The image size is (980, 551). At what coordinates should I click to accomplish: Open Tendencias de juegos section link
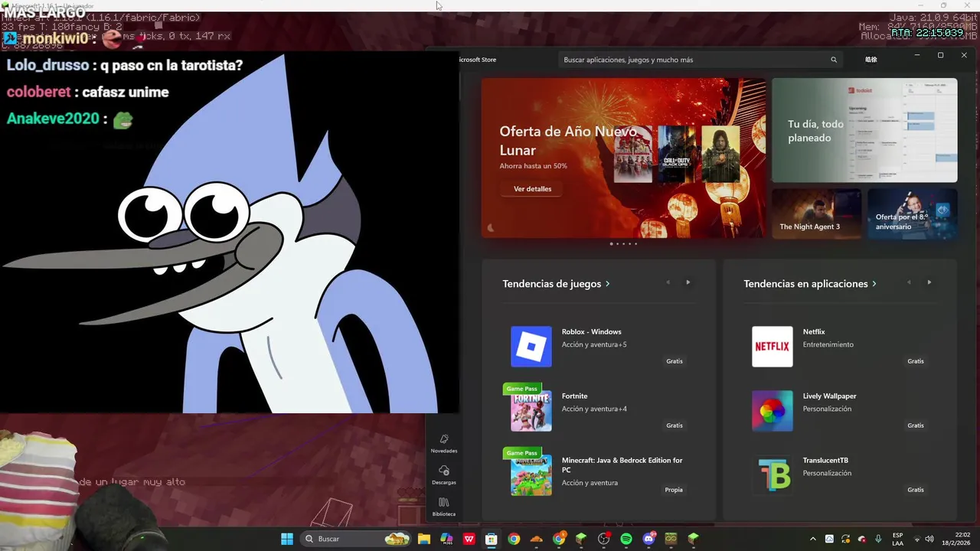pyautogui.click(x=556, y=284)
